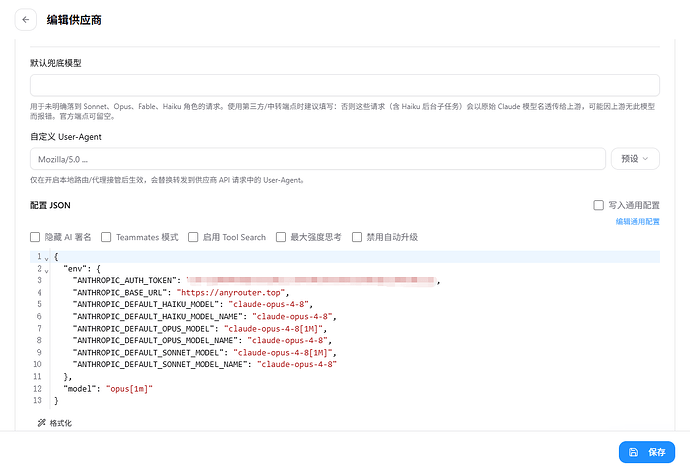The width and height of the screenshot is (690, 473).
Task: Click ANTHROPIC_DEFAULT_SONNET_MODEL_NAME key on line 10
Action: tap(160, 364)
